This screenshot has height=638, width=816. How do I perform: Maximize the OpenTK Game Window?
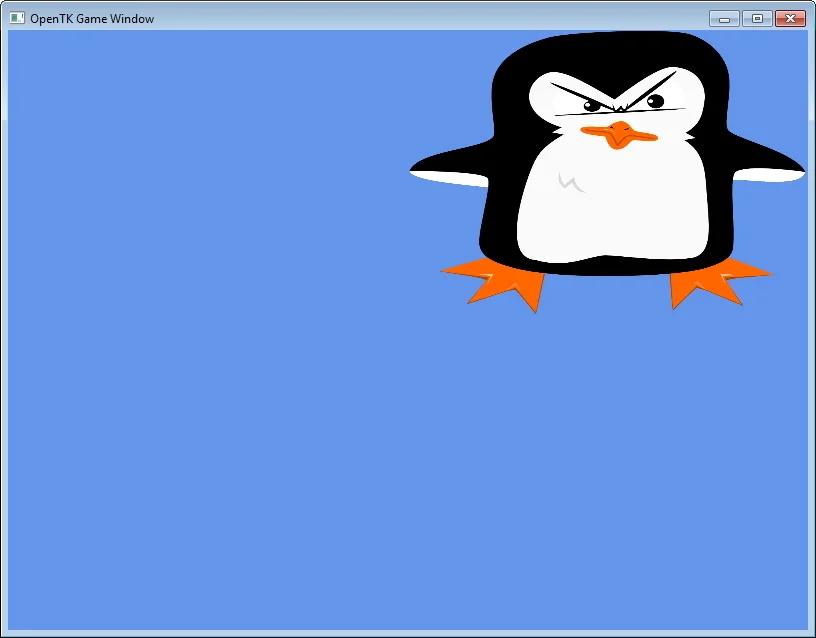coord(757,19)
